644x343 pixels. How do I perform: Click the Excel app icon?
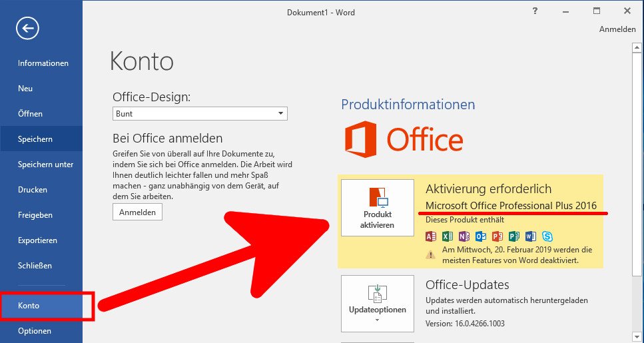448,236
